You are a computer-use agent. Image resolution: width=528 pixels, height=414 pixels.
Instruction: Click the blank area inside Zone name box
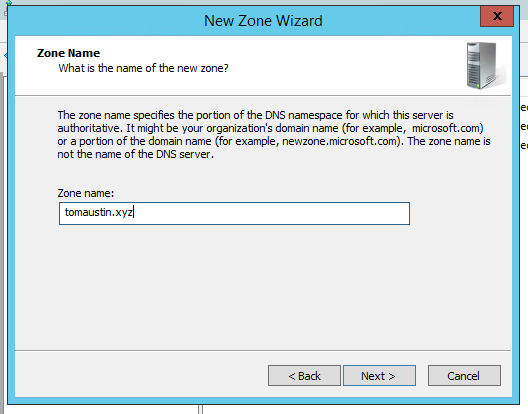click(269, 213)
